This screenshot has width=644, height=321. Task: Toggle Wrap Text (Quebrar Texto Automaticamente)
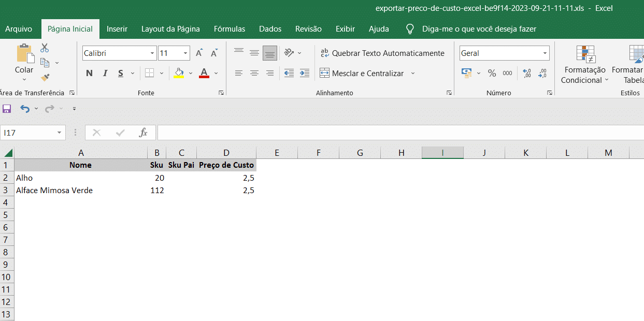tap(382, 53)
